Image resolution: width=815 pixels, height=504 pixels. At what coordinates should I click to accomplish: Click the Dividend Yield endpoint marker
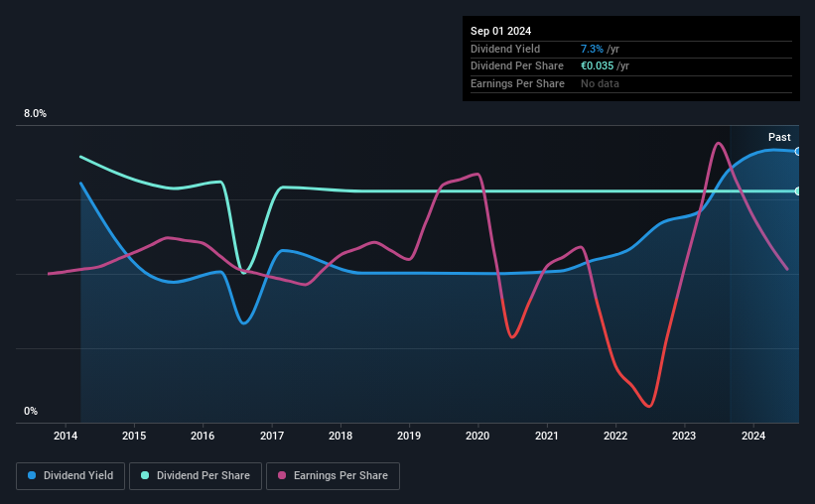[798, 152]
